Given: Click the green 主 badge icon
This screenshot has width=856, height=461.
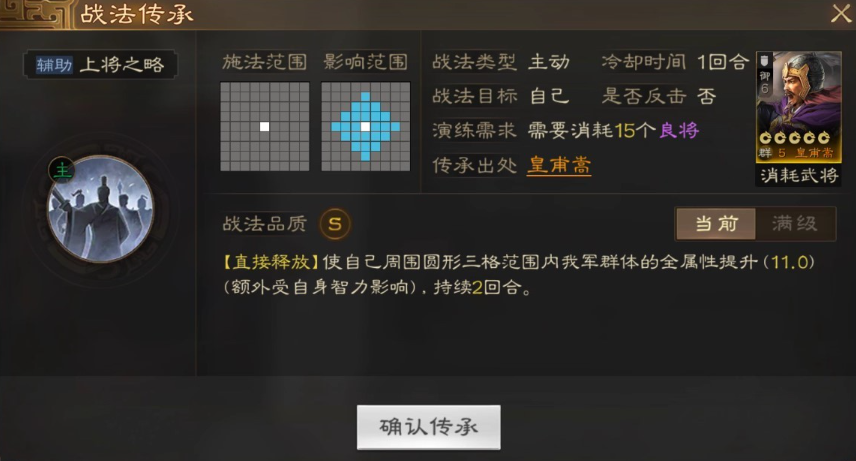Looking at the screenshot, I should (62, 170).
